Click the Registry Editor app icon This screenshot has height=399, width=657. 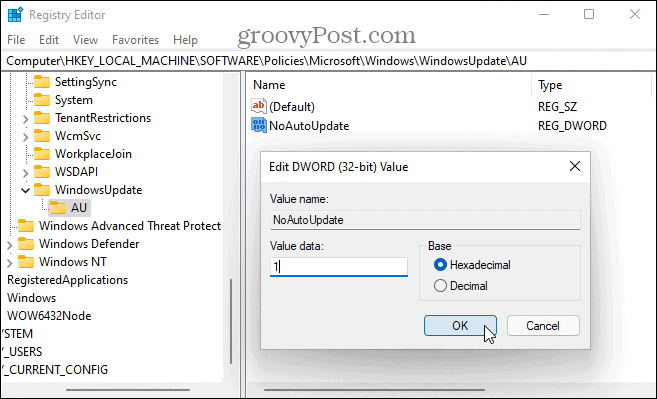15,15
